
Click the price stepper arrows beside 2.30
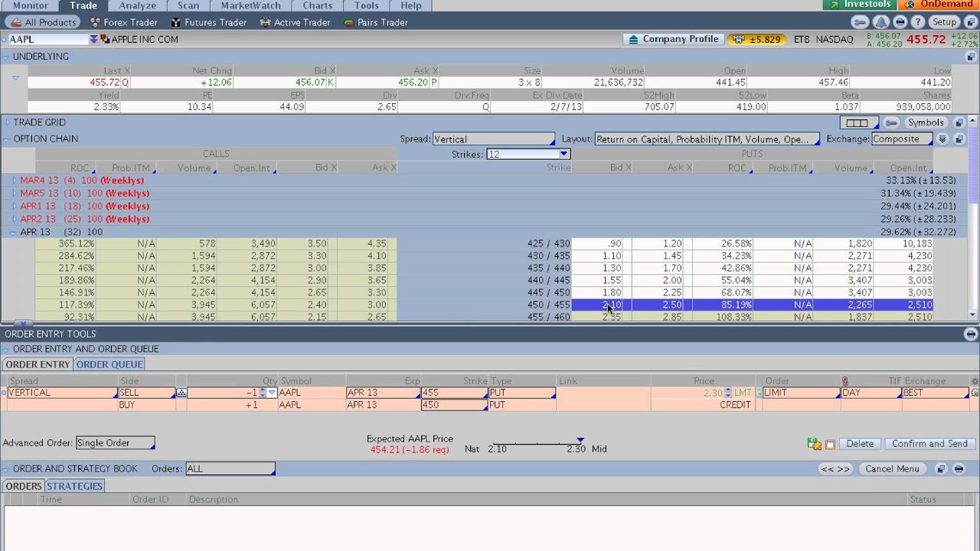(728, 393)
